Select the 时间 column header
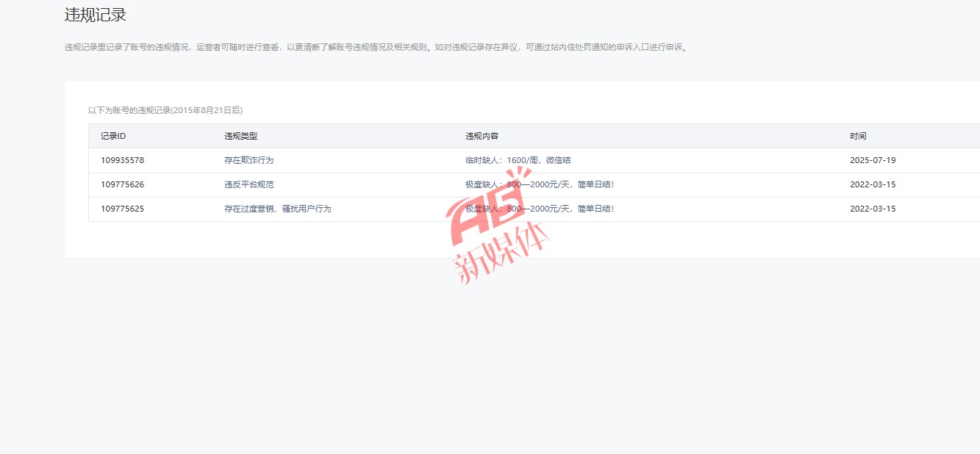Image resolution: width=980 pixels, height=454 pixels. pyautogui.click(x=858, y=136)
